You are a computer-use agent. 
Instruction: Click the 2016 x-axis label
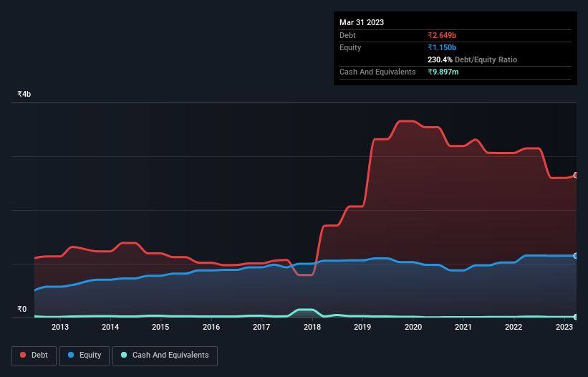211,327
